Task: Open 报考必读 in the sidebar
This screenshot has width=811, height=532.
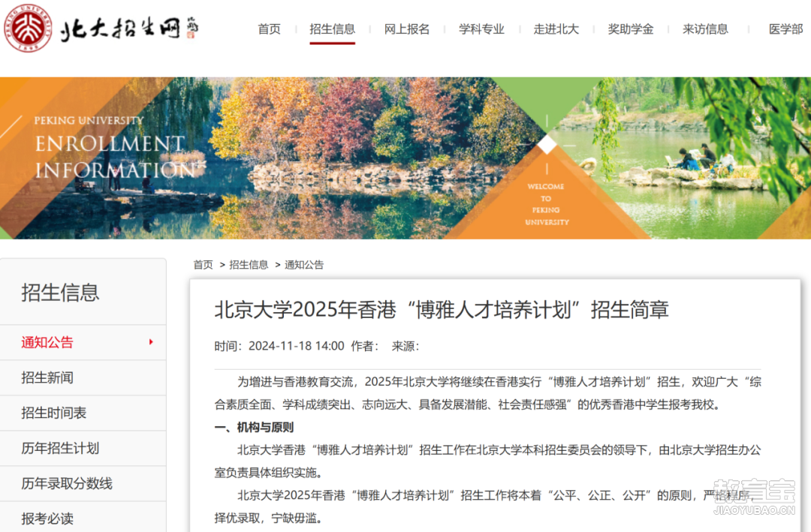Action: click(83, 517)
